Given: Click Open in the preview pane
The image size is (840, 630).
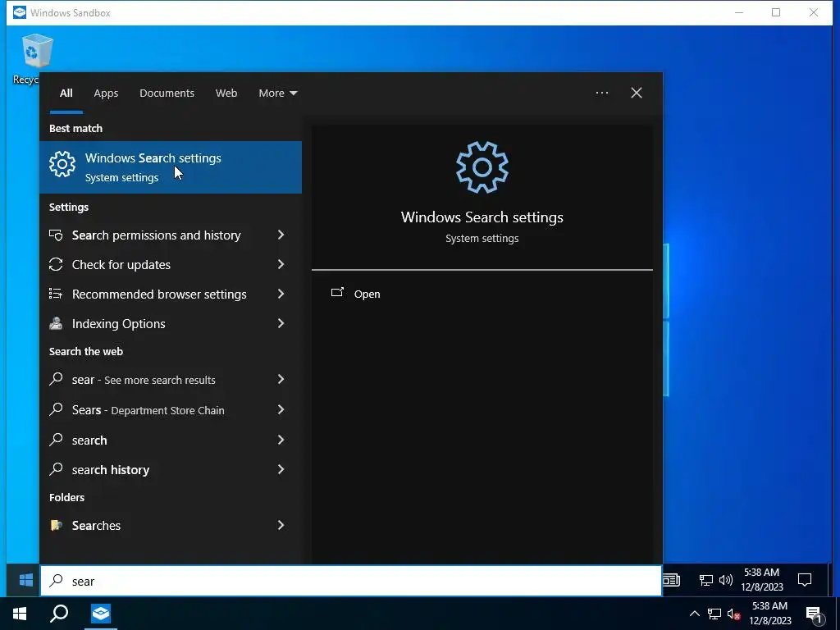Looking at the screenshot, I should click(x=367, y=294).
